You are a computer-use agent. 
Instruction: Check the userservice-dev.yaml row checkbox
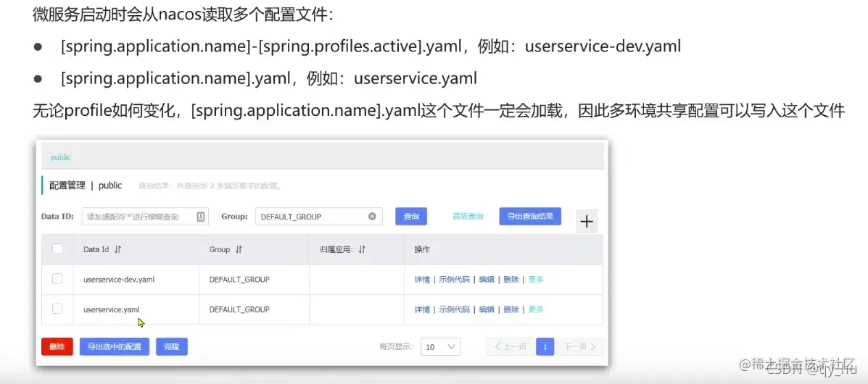click(57, 279)
